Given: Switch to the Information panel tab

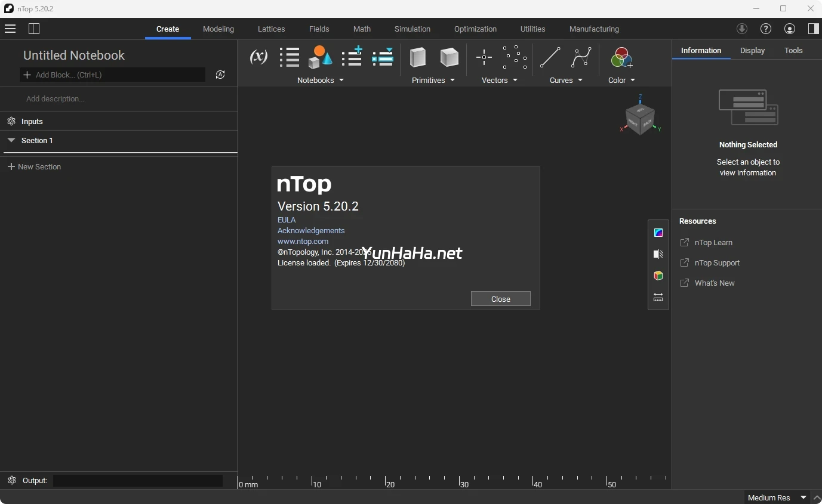Looking at the screenshot, I should click(701, 51).
